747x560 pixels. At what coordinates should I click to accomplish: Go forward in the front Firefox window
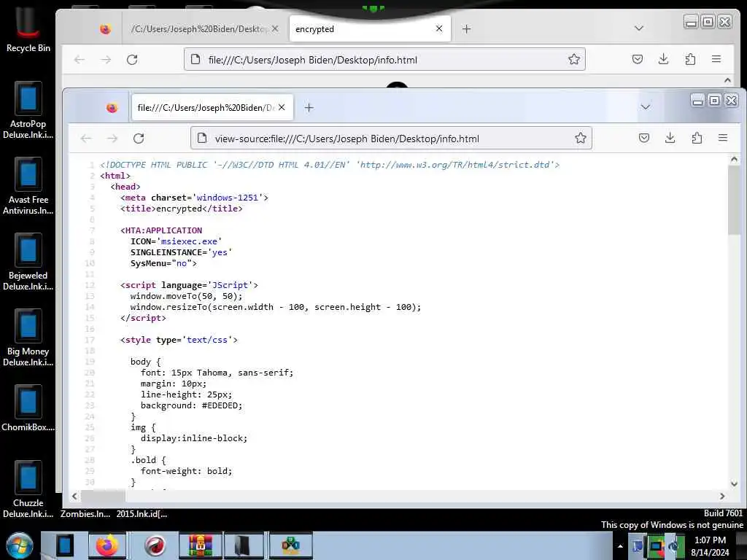point(112,139)
